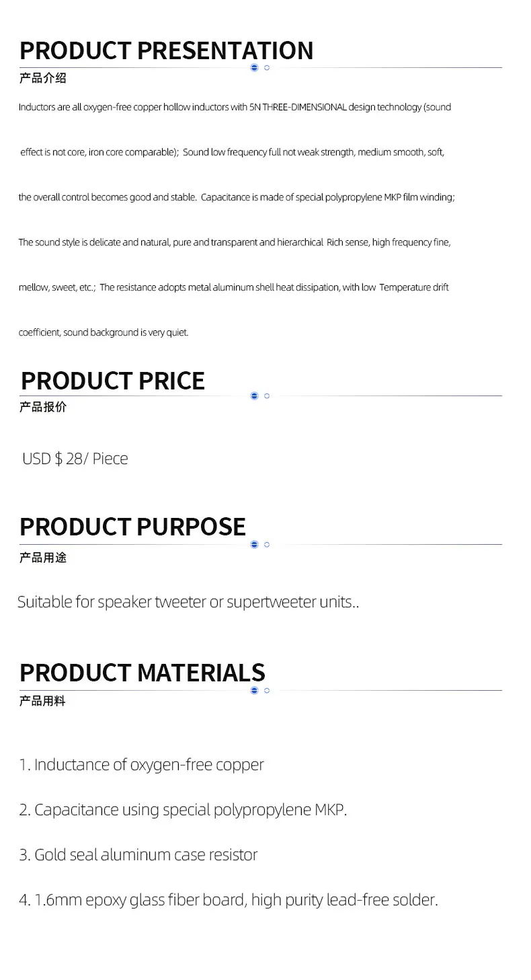
Task: Click the hollow circle beside the presentation divider dot
Action: [x=267, y=68]
